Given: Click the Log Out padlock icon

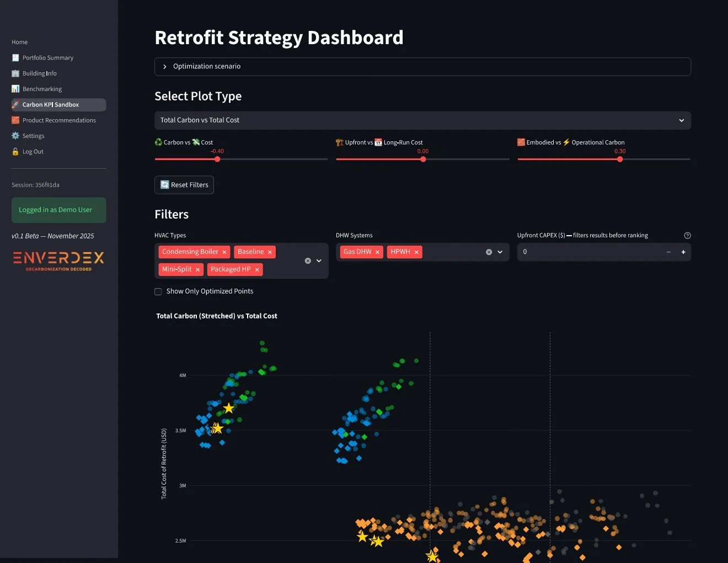Looking at the screenshot, I should click(x=15, y=151).
